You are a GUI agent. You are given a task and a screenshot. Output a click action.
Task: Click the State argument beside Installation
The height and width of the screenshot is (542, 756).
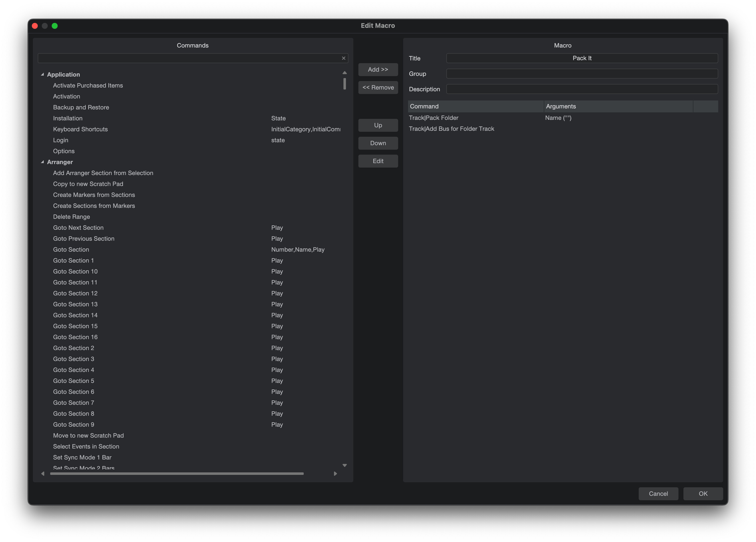click(278, 118)
